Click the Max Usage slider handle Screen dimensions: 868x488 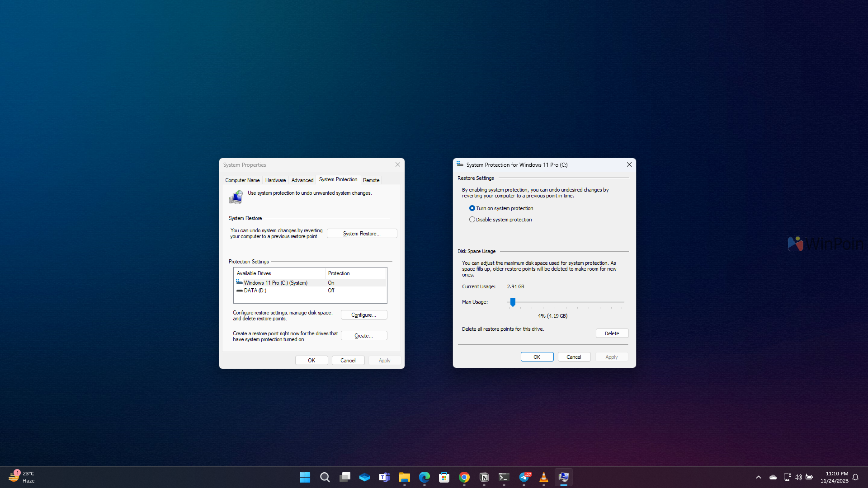coord(513,302)
